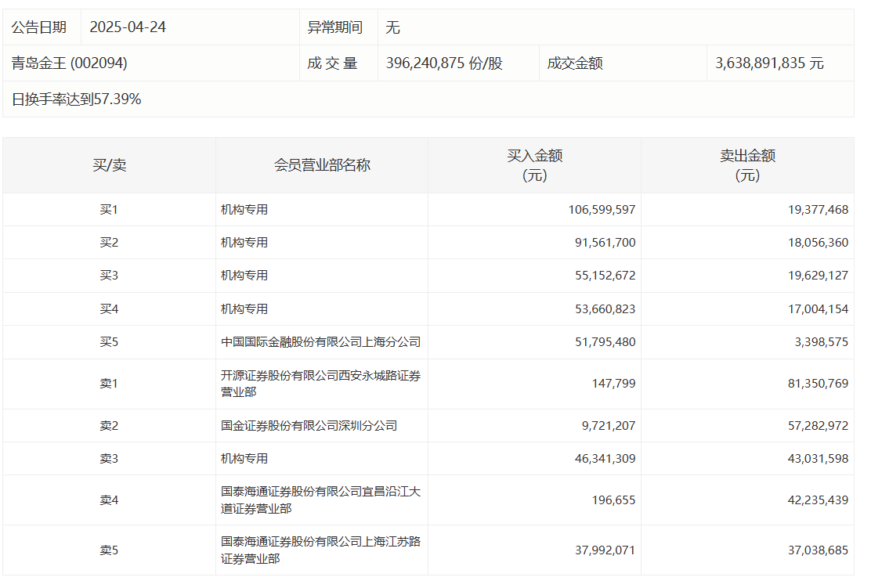Select buy amount 53,660,823
Viewport: 871px width, 588px height.
click(605, 309)
